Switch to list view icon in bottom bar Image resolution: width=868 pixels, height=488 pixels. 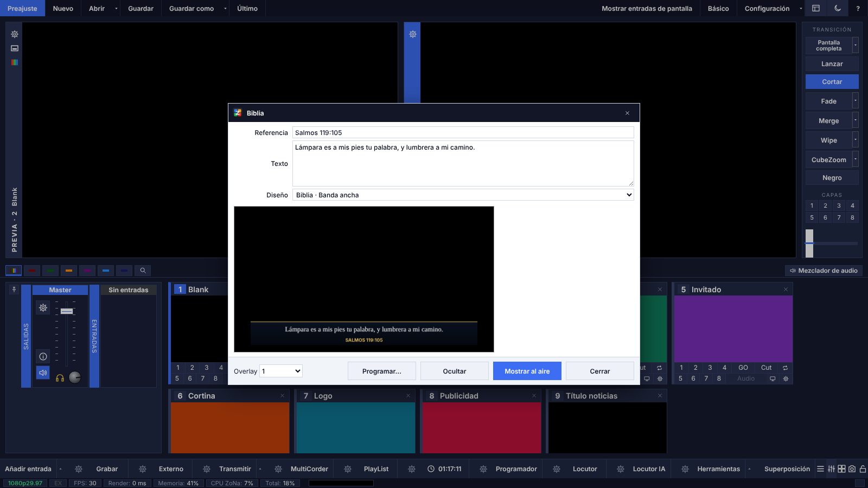tap(820, 469)
